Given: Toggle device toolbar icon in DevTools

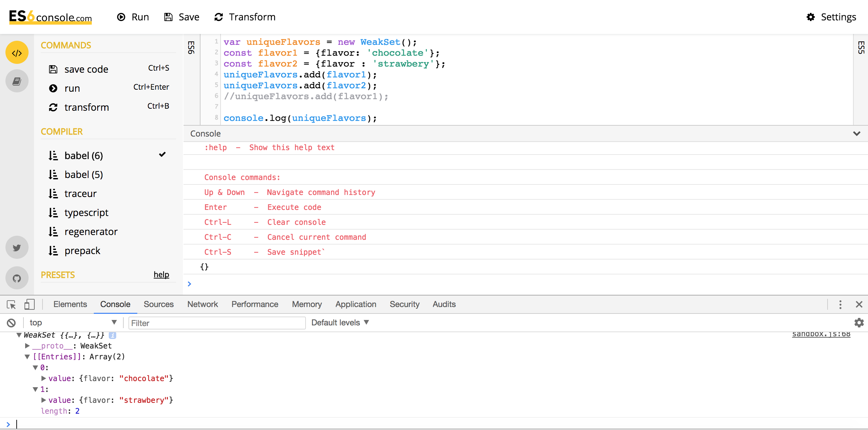Looking at the screenshot, I should (30, 305).
